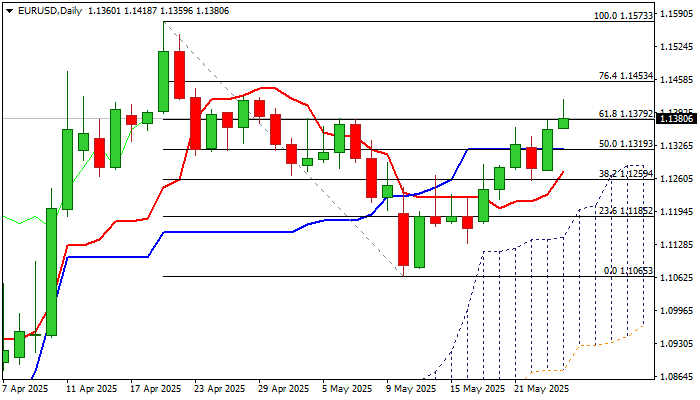Image resolution: width=700 pixels, height=400 pixels.
Task: Click the EURUSD,Daily chart title
Action: click(43, 10)
